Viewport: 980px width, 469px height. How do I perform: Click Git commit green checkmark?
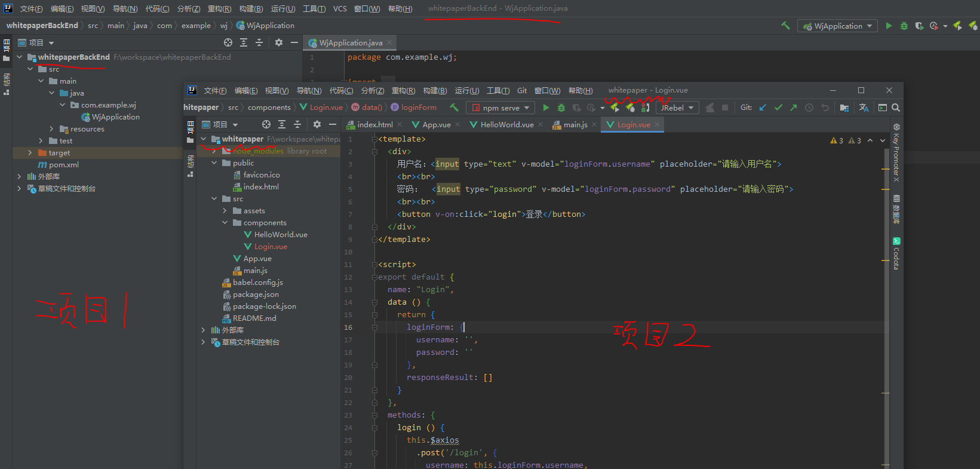778,108
